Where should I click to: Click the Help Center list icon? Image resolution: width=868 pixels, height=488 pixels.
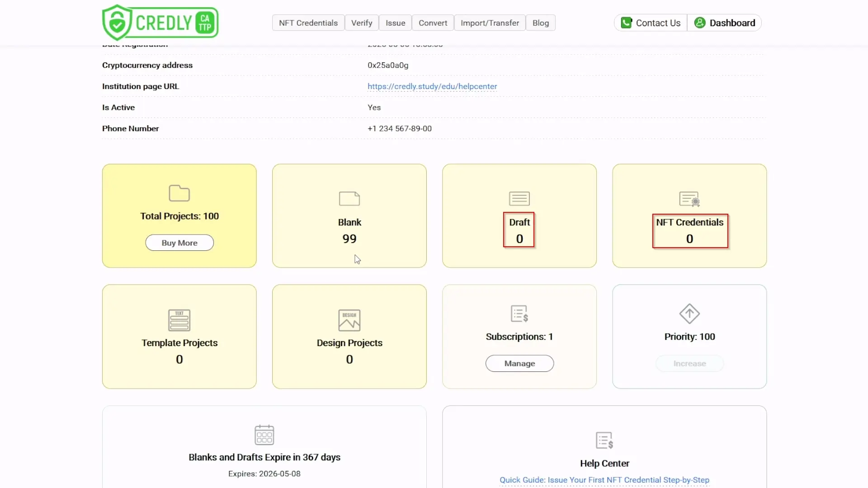604,440
